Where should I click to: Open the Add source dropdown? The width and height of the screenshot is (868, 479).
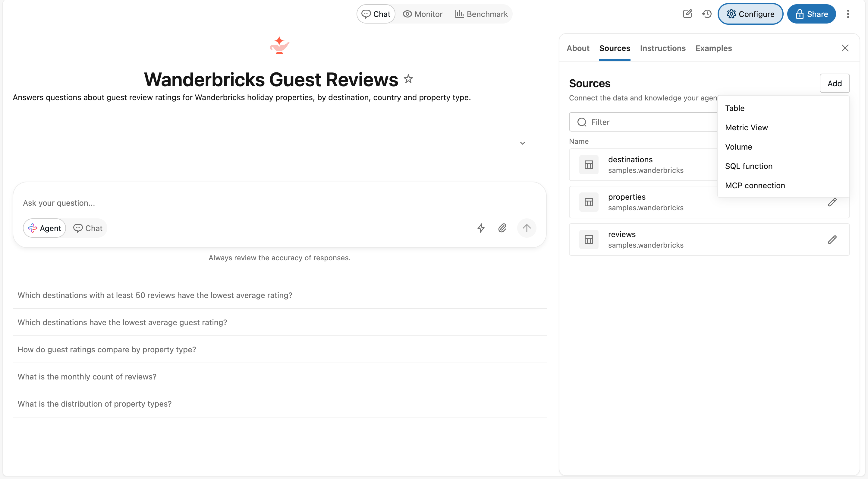[x=834, y=83]
